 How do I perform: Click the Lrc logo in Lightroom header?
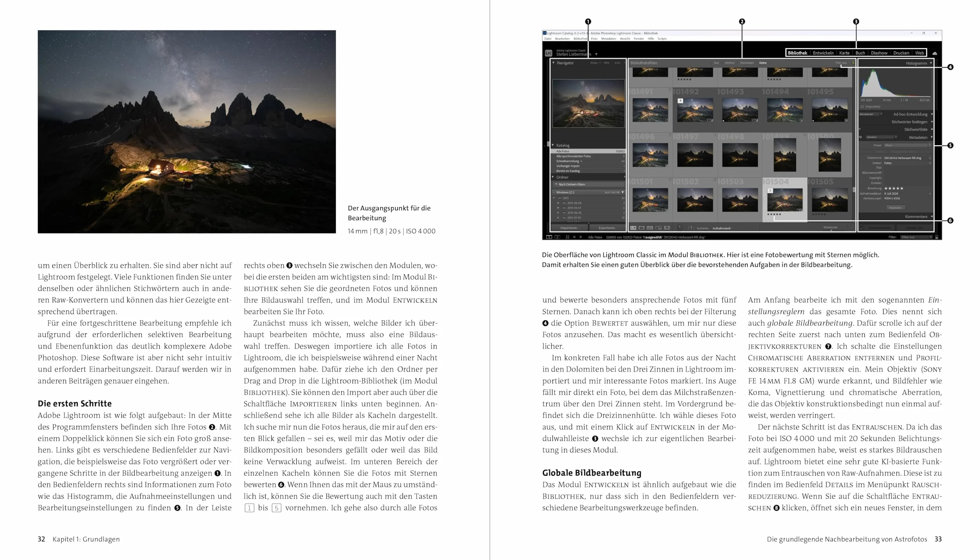pyautogui.click(x=549, y=53)
